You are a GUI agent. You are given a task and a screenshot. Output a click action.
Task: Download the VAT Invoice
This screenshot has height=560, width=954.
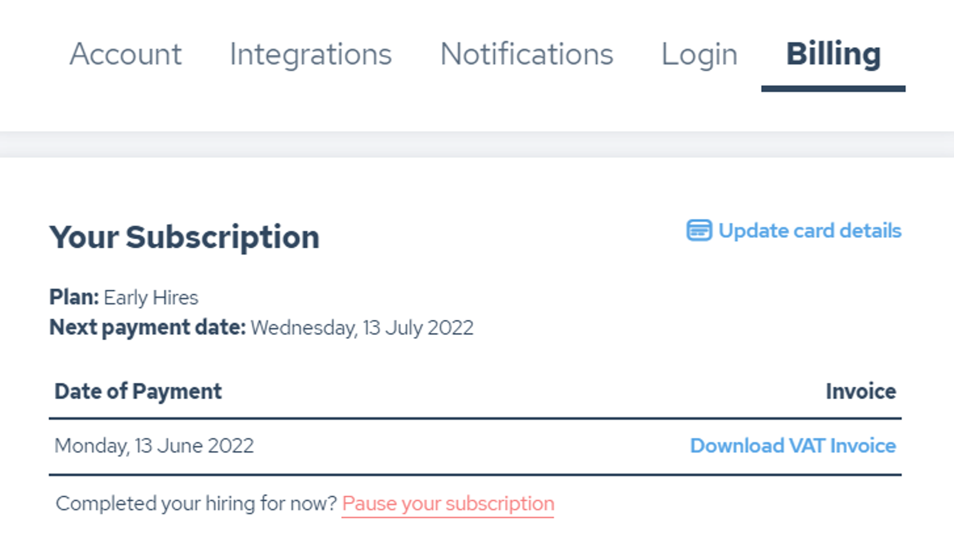coord(793,445)
